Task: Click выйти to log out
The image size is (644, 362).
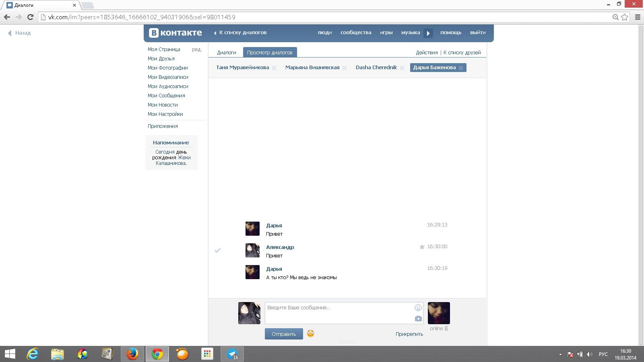Action: (478, 33)
